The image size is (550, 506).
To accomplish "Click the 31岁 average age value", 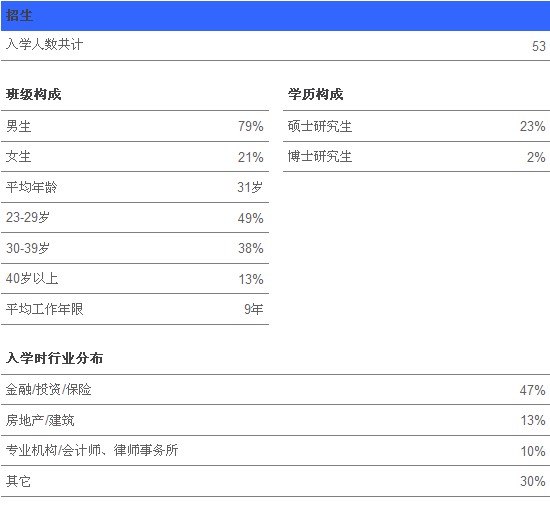I will (250, 187).
